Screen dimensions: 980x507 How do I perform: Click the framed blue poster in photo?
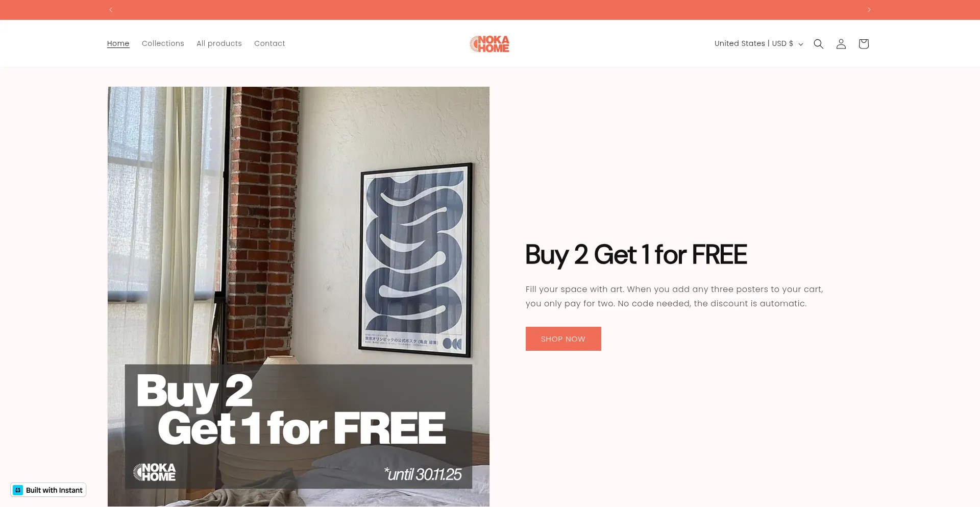416,259
